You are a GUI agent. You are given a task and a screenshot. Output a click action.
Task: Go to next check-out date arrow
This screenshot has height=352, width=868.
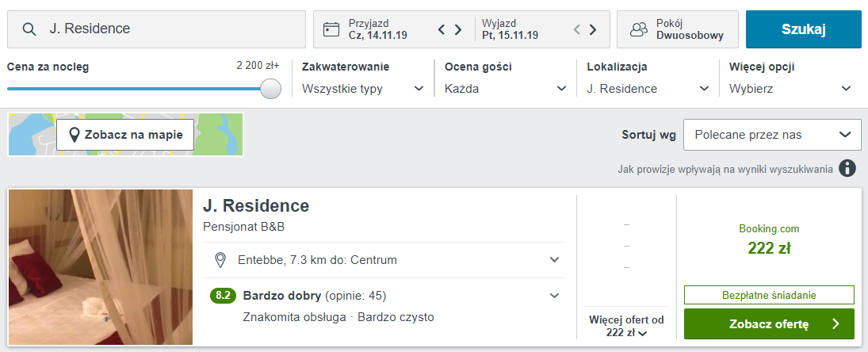coord(593,30)
